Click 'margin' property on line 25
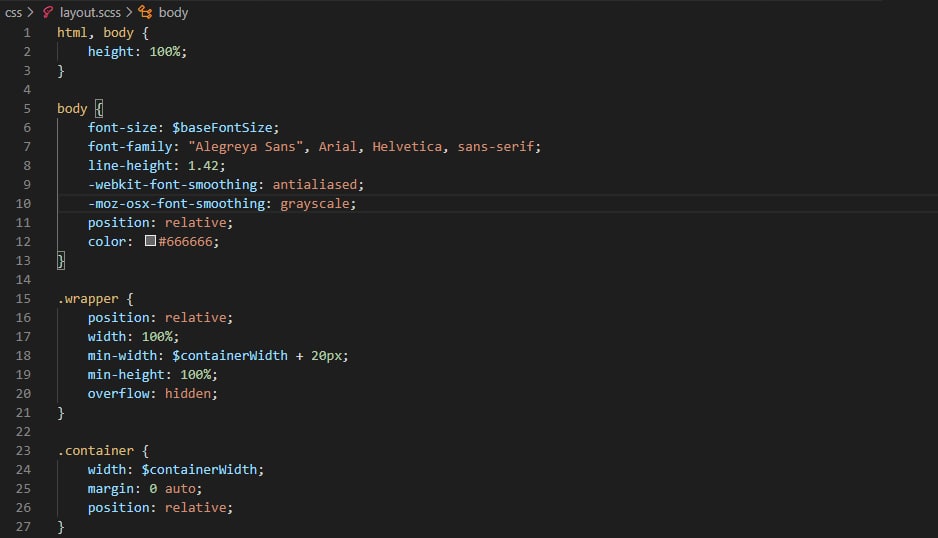The height and width of the screenshot is (538, 938). [111, 489]
